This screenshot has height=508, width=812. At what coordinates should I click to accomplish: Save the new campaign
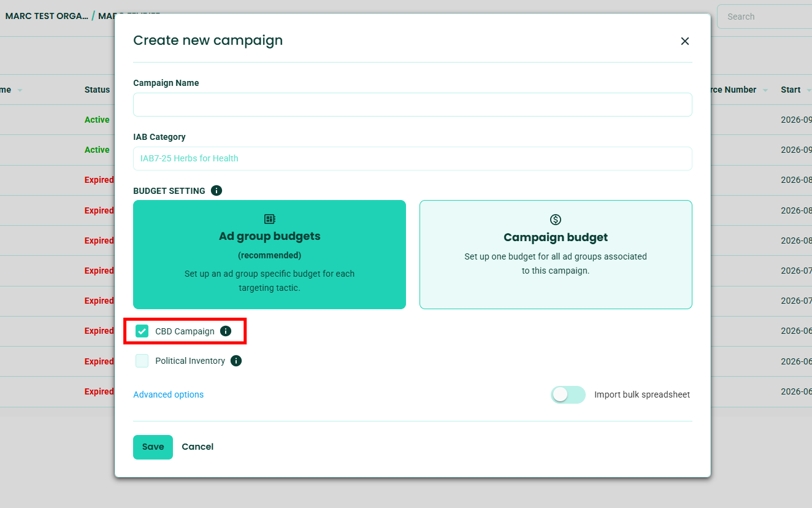[153, 447]
